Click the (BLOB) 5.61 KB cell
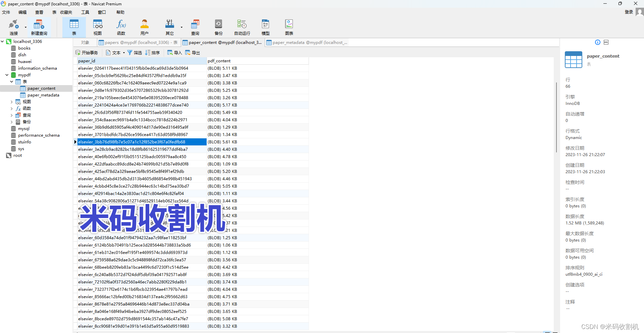Viewport: 644px width, 333px height. [257, 142]
